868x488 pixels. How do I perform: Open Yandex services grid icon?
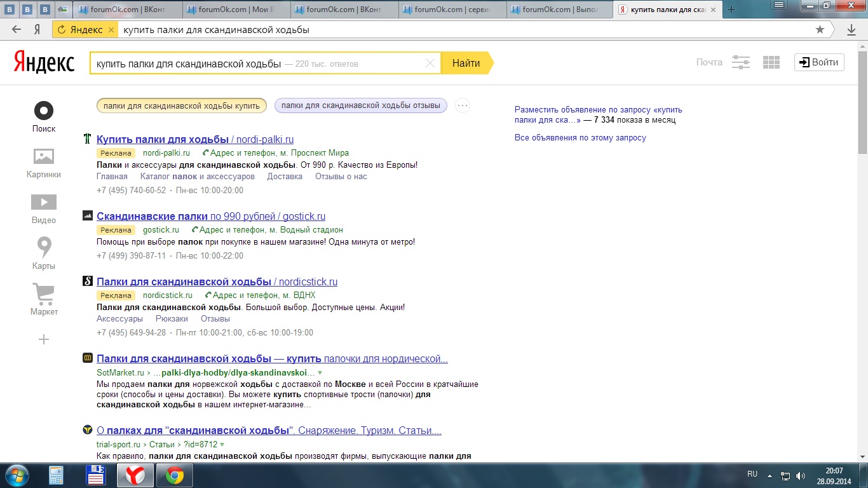click(771, 62)
